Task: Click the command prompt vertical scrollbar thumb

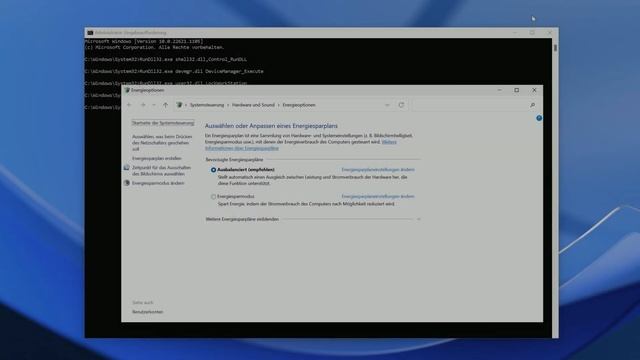Action: coord(555,48)
